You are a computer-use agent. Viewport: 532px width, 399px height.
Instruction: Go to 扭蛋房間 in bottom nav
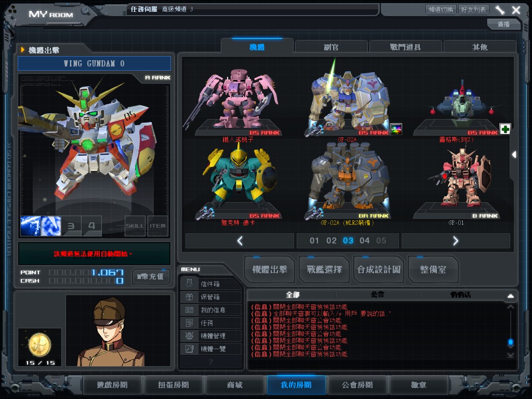[x=174, y=385]
